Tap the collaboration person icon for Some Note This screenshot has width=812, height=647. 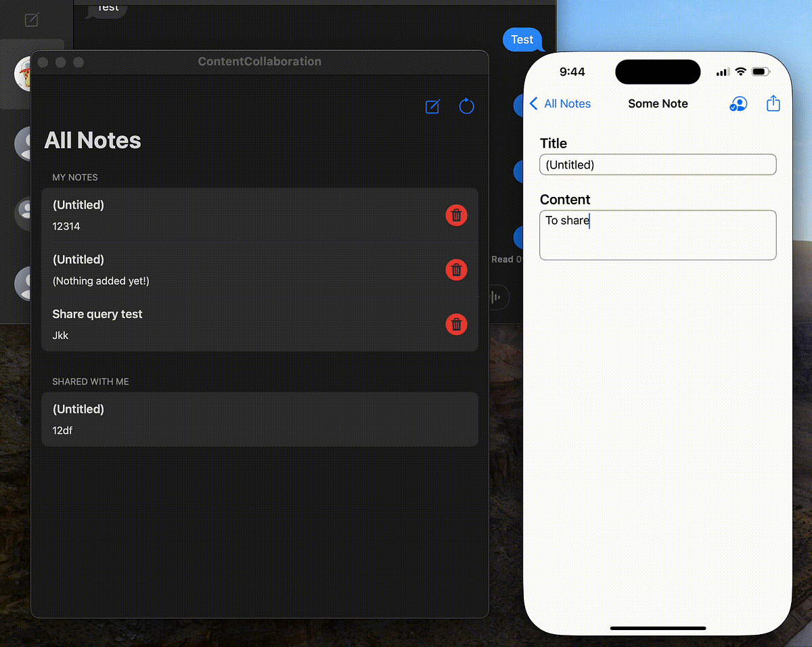click(x=739, y=104)
